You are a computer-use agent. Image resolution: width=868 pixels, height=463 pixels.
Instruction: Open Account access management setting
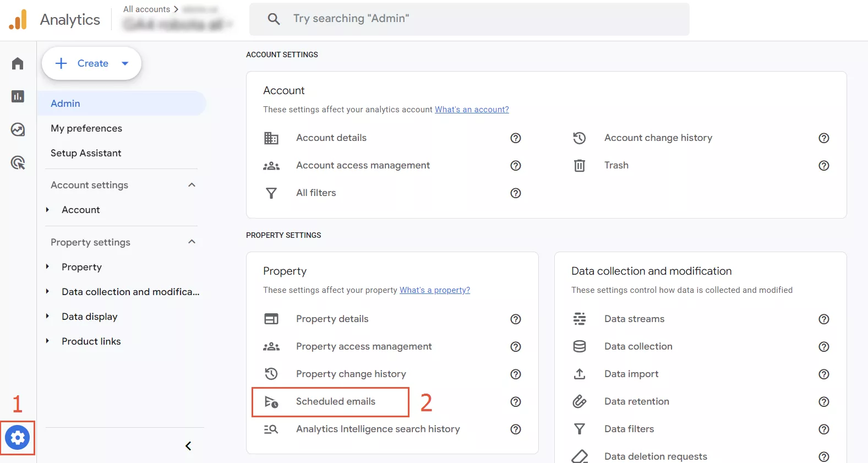tap(363, 165)
